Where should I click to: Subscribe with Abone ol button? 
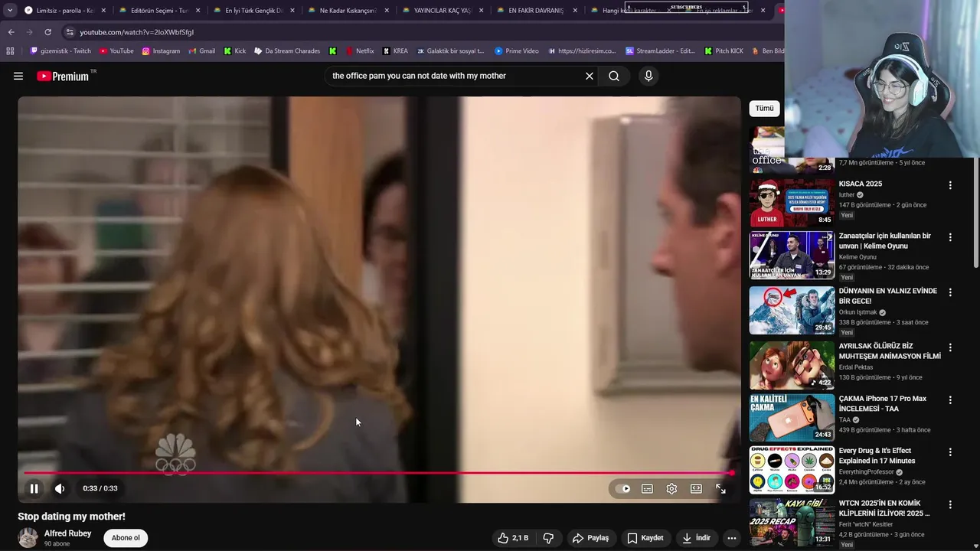[126, 538]
